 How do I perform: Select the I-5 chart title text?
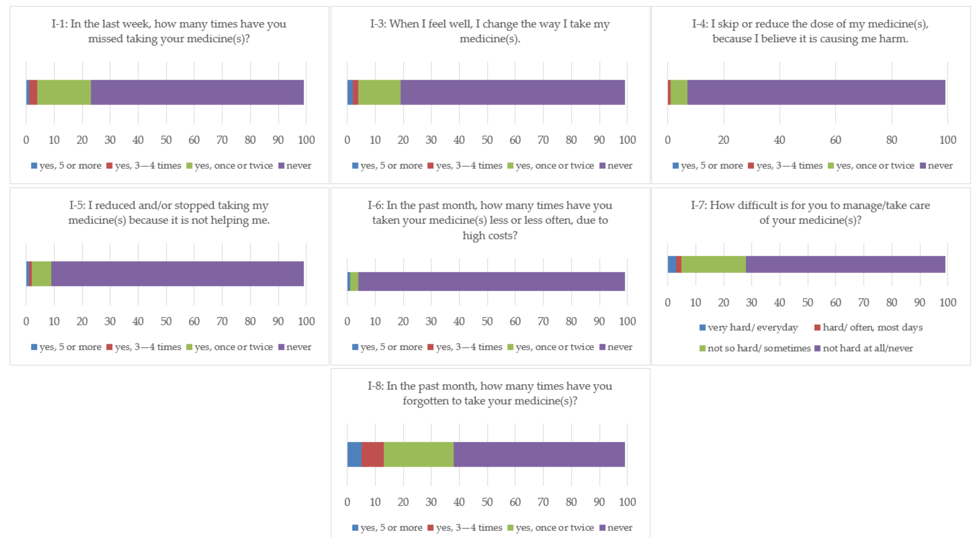tap(169, 212)
